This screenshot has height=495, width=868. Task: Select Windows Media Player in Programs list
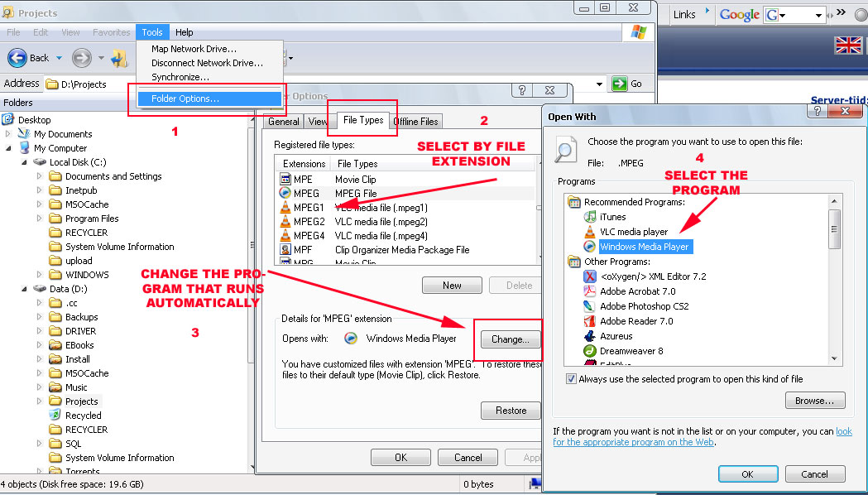645,247
